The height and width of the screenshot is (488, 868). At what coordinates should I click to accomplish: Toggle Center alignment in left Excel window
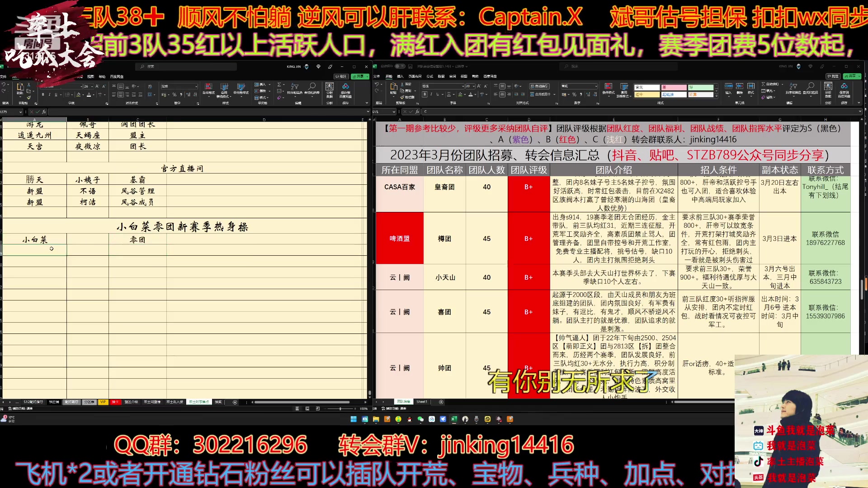click(121, 94)
